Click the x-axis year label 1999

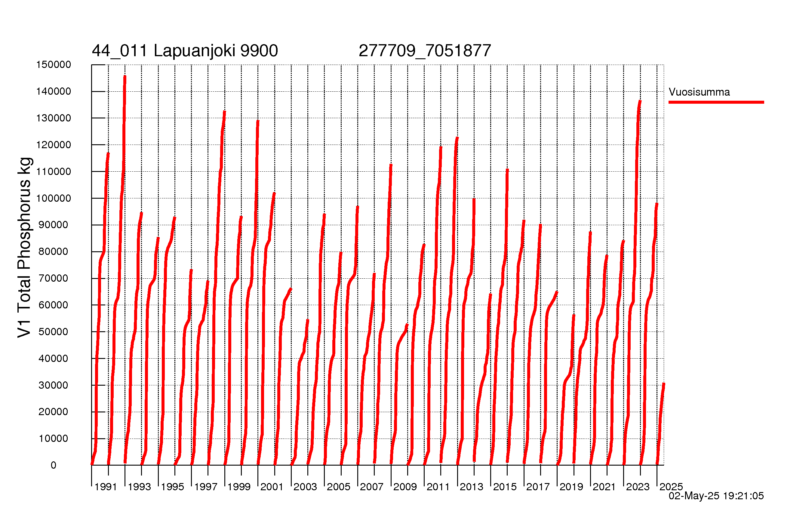point(239,487)
